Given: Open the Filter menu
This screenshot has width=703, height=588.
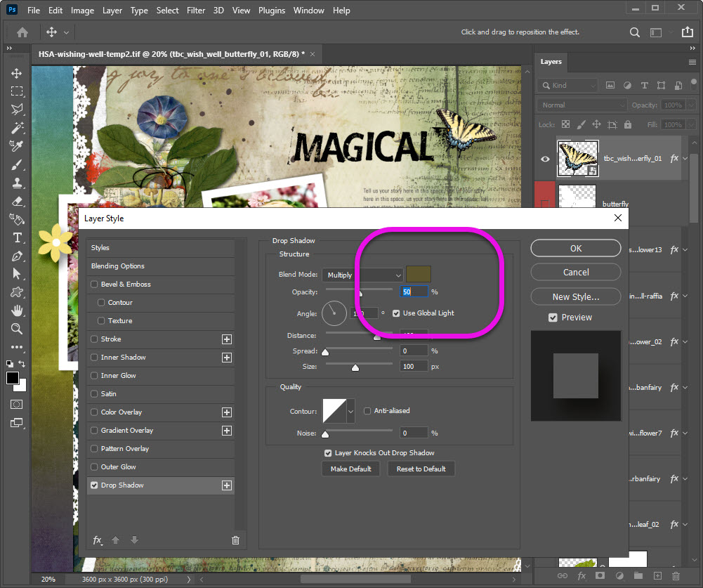Looking at the screenshot, I should (x=196, y=11).
